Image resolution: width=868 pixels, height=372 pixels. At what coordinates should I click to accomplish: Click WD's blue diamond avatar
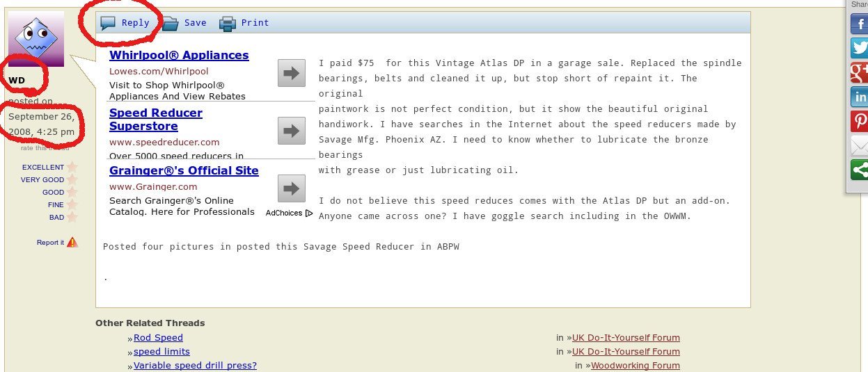tap(36, 39)
